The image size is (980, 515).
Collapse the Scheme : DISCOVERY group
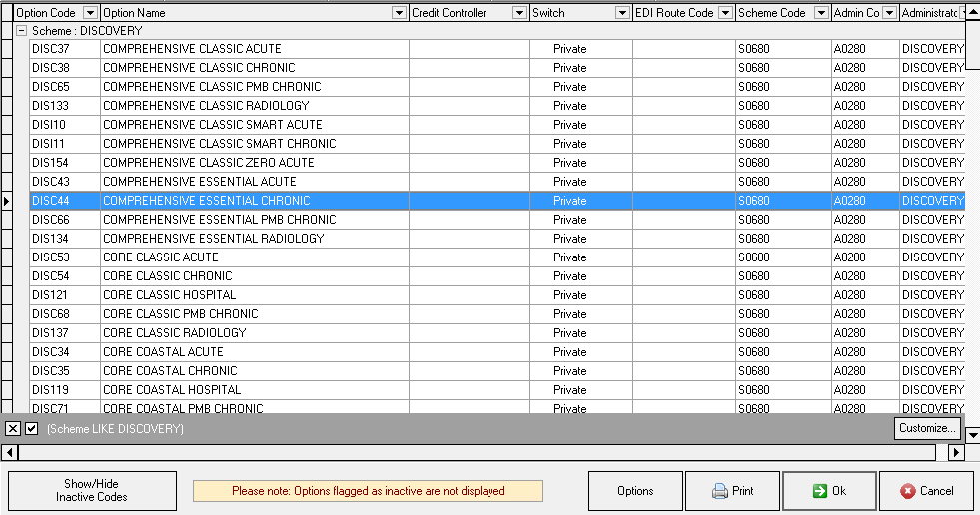tap(21, 31)
